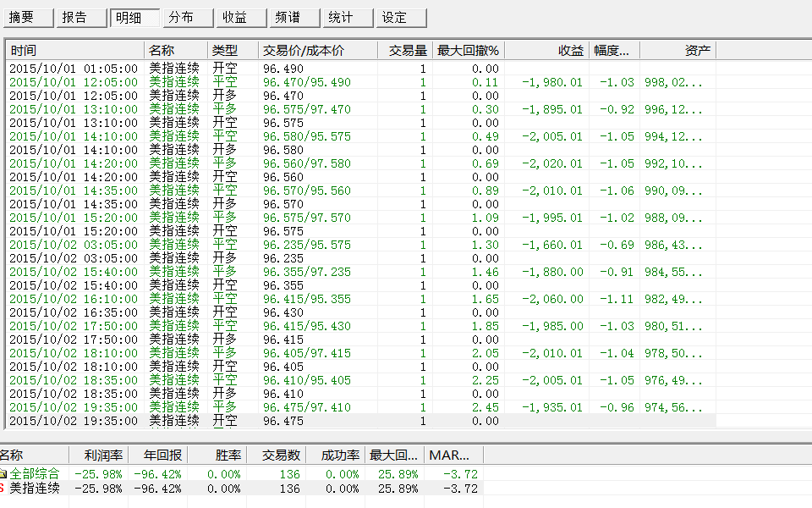
Task: Open the 设定 tab
Action: tap(400, 18)
